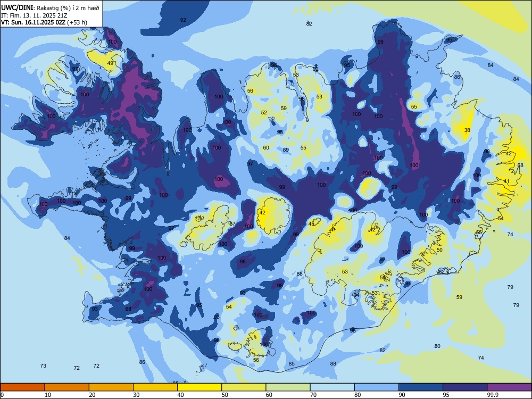
Task: Click the '10' legend scale label
Action: (48, 395)
